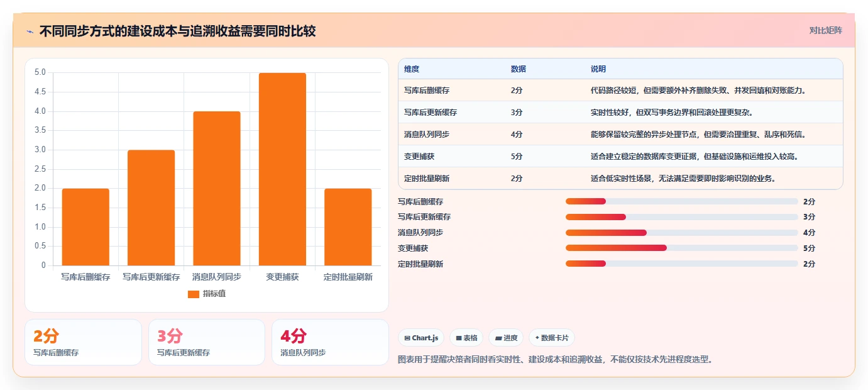Click the y-axis value 2.5
This screenshot has width=868, height=390.
[x=40, y=169]
